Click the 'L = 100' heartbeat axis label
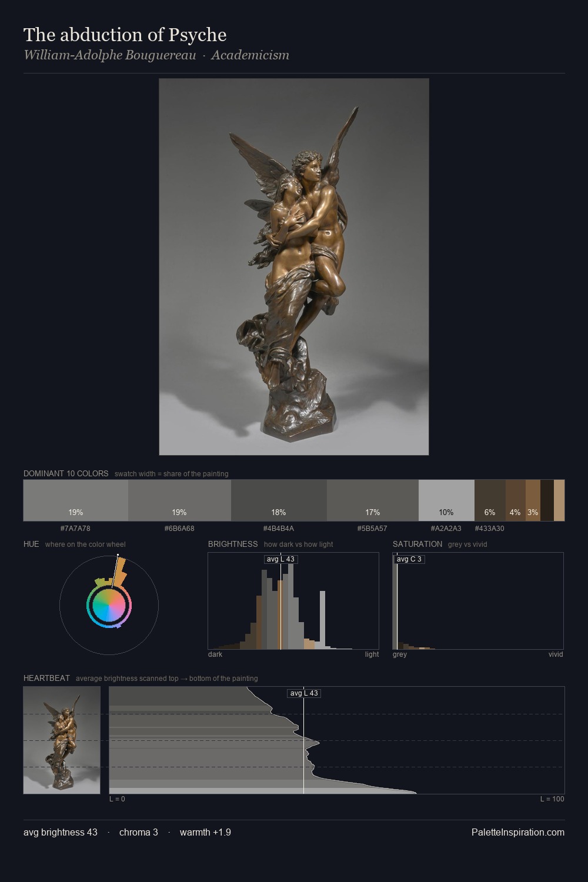Viewport: 588px width, 882px height. (x=552, y=799)
